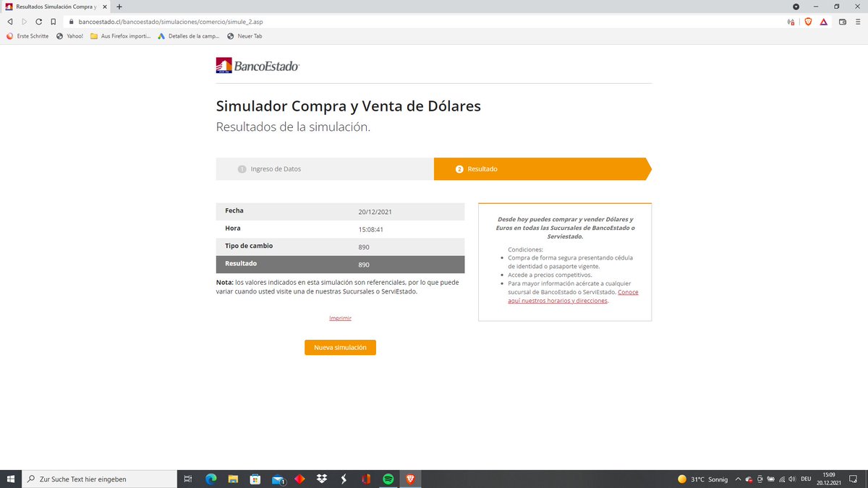Click the Simulador Compra y Venta heading
Image resolution: width=868 pixels, height=488 pixels.
(x=348, y=106)
